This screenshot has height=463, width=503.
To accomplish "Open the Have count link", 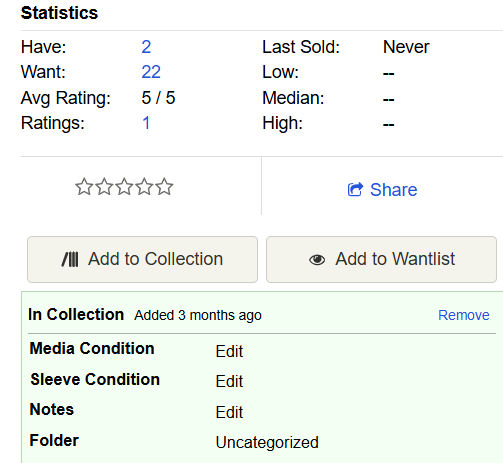I will (x=146, y=47).
